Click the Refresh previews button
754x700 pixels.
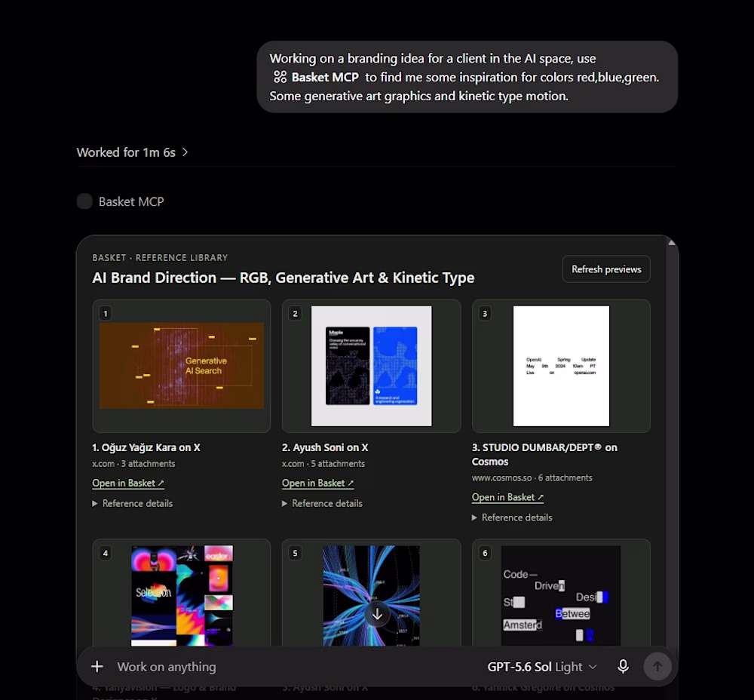click(606, 269)
